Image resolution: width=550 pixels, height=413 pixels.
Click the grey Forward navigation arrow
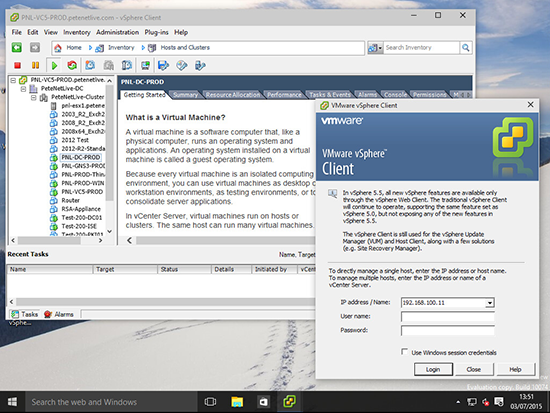(35, 47)
